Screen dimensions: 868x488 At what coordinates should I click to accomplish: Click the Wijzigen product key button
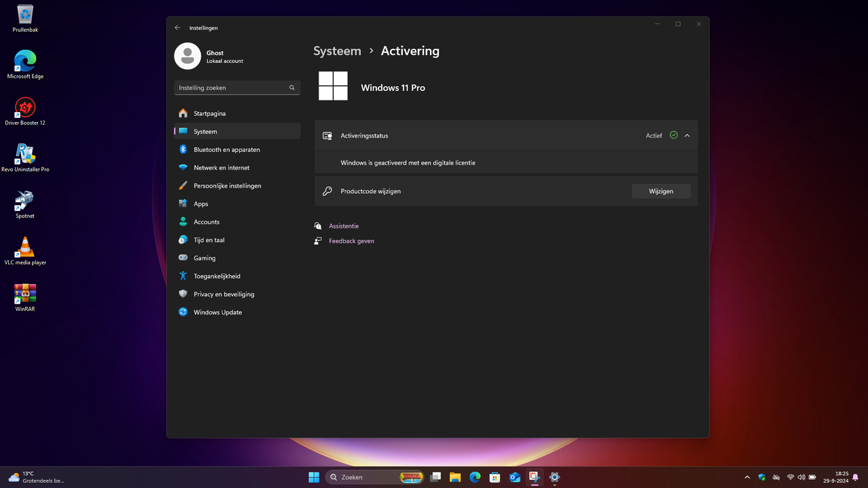[661, 191]
